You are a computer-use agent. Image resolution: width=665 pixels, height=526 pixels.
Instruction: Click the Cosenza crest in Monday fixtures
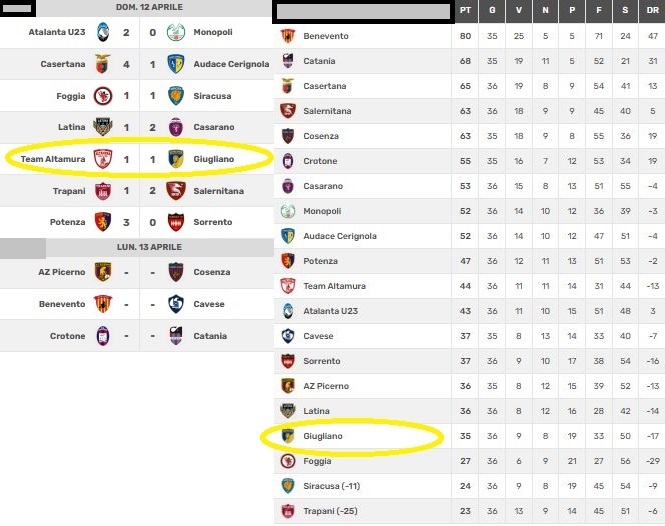click(176, 271)
